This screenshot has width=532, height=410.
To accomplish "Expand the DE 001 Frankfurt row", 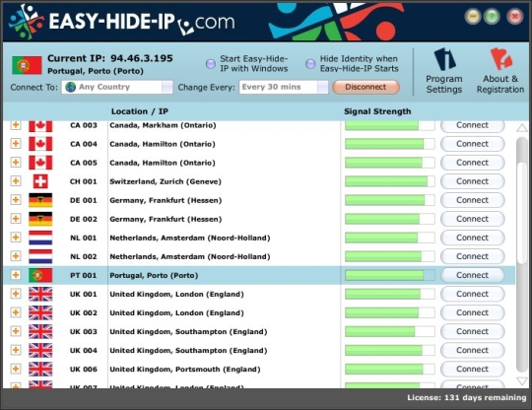I will (x=16, y=200).
